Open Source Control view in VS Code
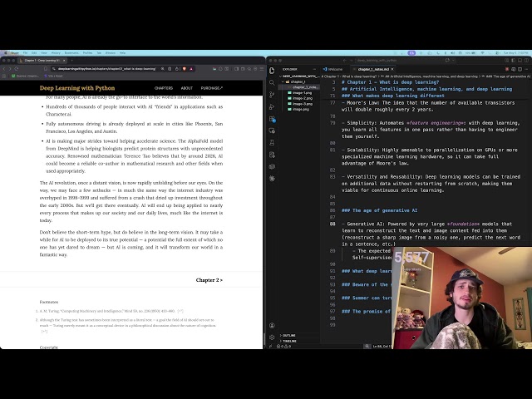Image resolution: width=532 pixels, height=399 pixels. pos(272,95)
